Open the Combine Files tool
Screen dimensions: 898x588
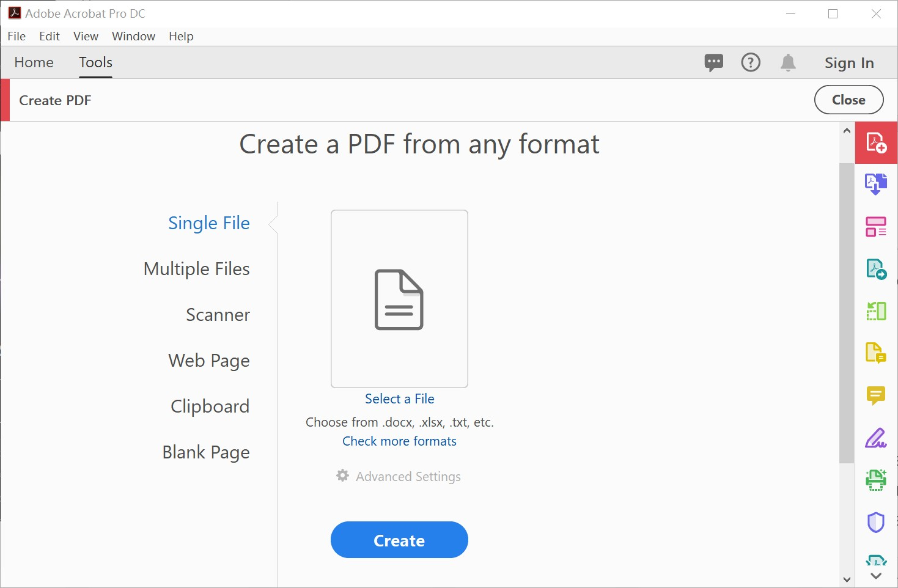click(x=876, y=183)
